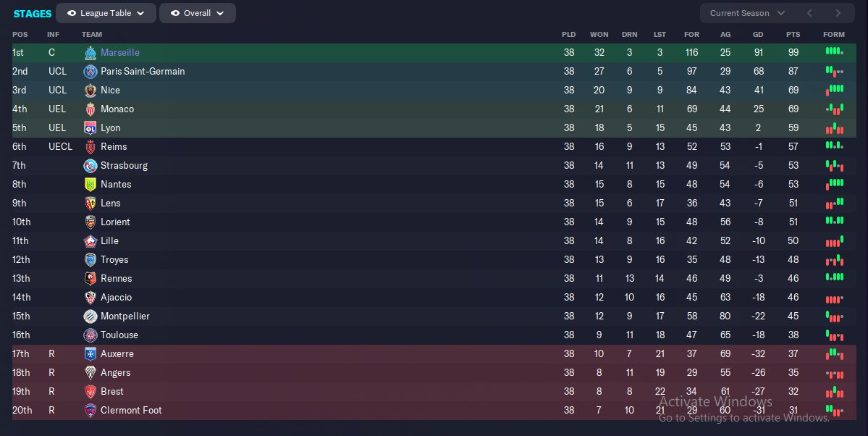868x436 pixels.
Task: Open the Marseille team link
Action: tap(120, 53)
